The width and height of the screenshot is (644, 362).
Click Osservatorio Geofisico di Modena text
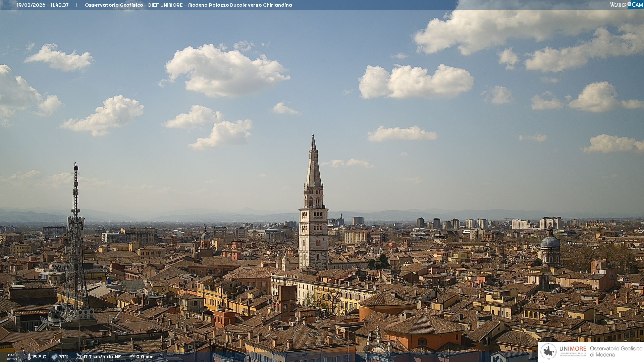pyautogui.click(x=616, y=351)
